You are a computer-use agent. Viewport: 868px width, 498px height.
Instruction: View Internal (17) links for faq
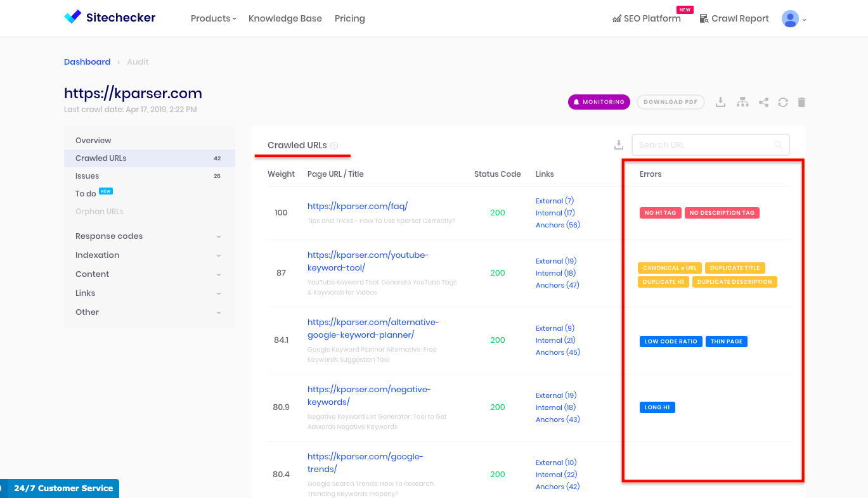click(x=555, y=213)
